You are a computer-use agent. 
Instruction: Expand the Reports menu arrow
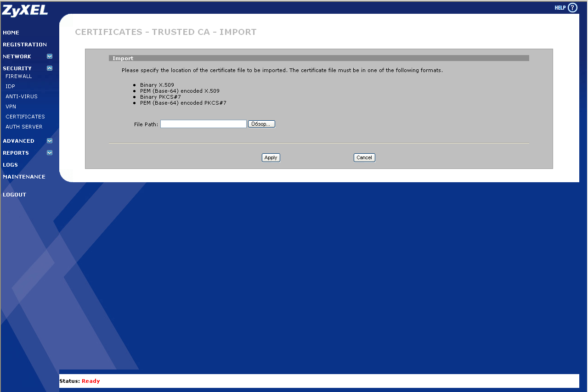click(x=50, y=153)
